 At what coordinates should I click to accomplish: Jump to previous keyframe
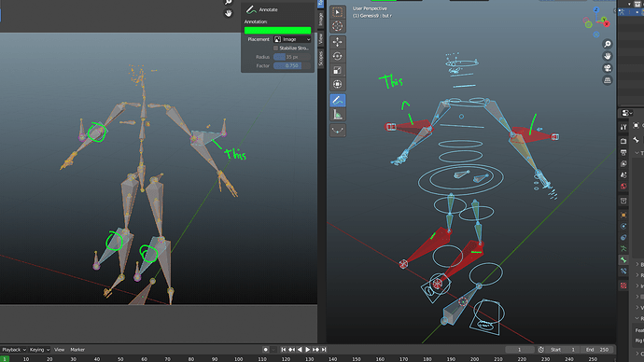(291, 350)
